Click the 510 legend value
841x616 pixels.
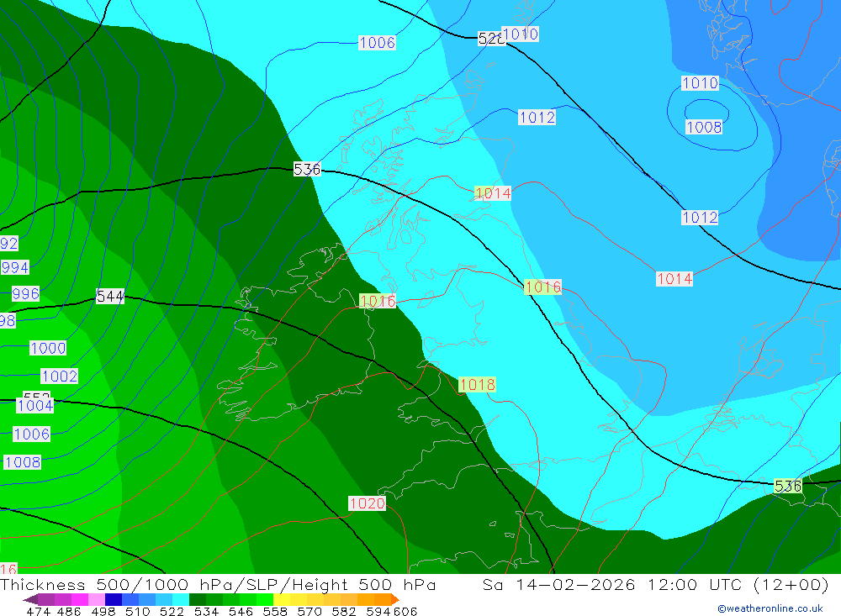tap(137, 611)
